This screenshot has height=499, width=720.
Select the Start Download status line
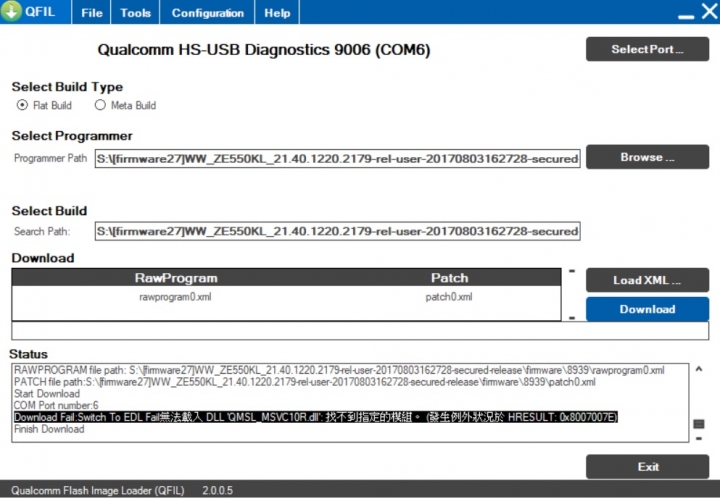[x=47, y=394]
